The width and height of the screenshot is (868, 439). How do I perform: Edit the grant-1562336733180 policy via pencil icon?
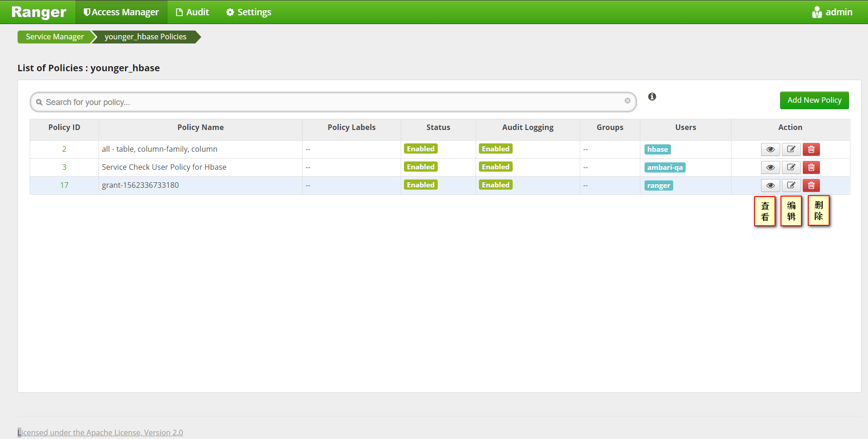tap(791, 185)
